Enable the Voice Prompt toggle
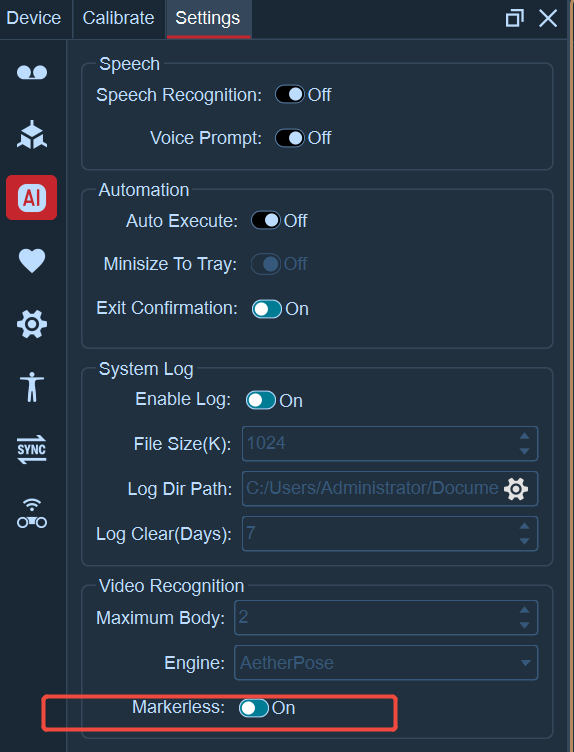The image size is (574, 752). tap(290, 138)
